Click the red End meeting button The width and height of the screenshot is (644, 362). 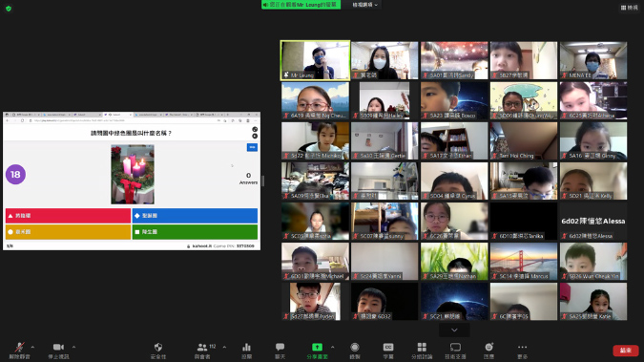[626, 351]
